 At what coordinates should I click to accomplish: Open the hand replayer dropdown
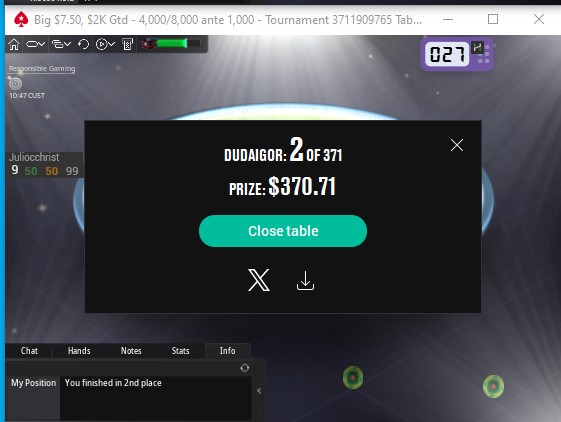105,44
